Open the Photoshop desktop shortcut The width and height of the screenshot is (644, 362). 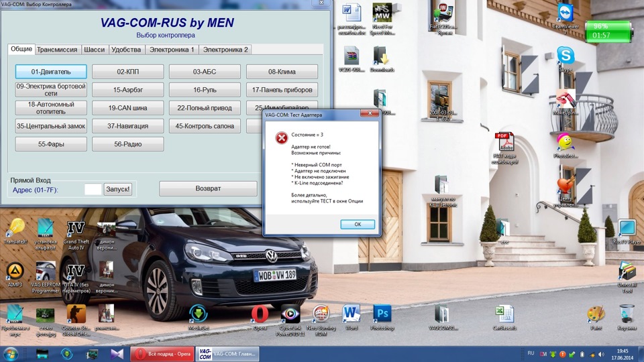click(382, 318)
